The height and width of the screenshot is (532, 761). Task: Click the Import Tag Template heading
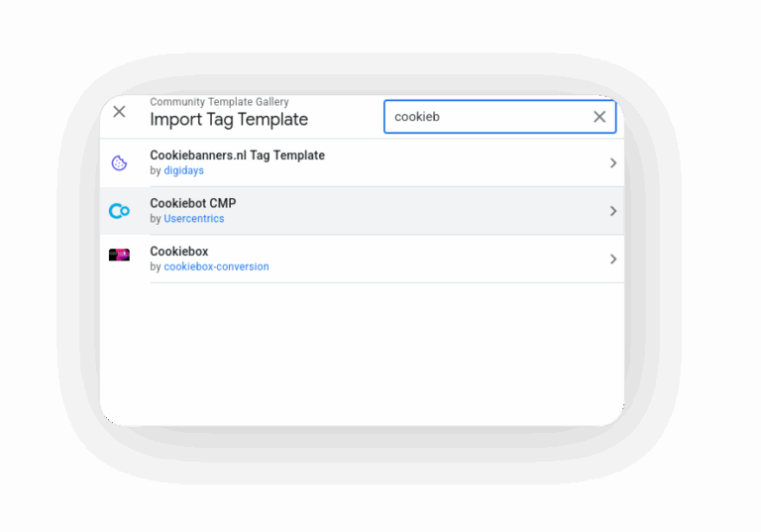[x=229, y=120]
